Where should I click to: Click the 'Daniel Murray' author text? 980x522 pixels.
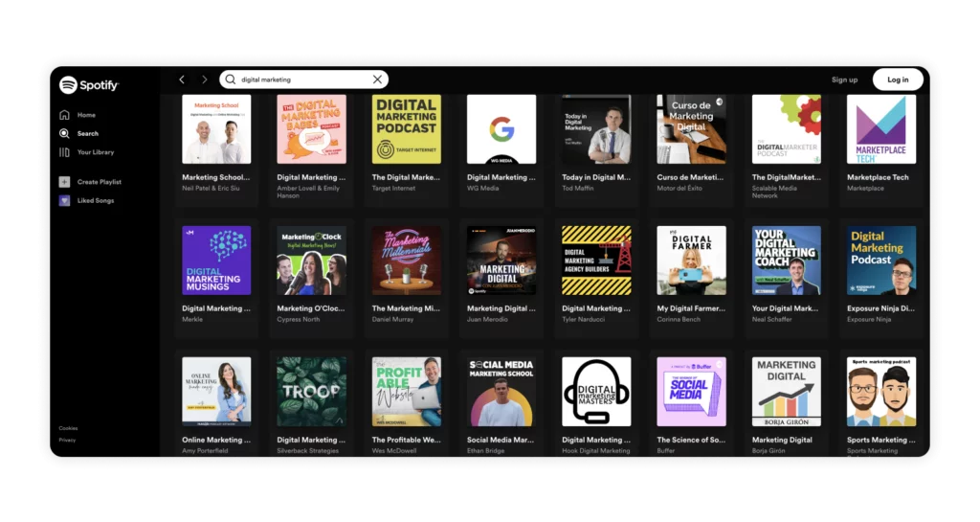tap(392, 320)
